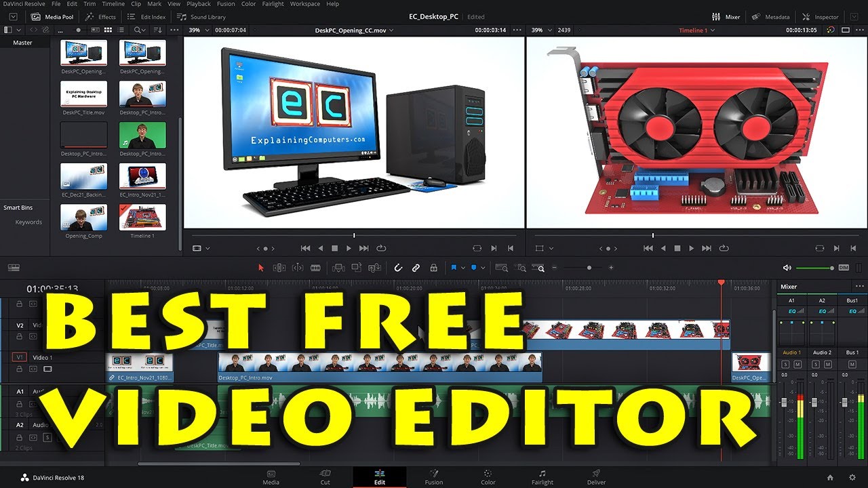Open the Effects panel button

tap(100, 16)
